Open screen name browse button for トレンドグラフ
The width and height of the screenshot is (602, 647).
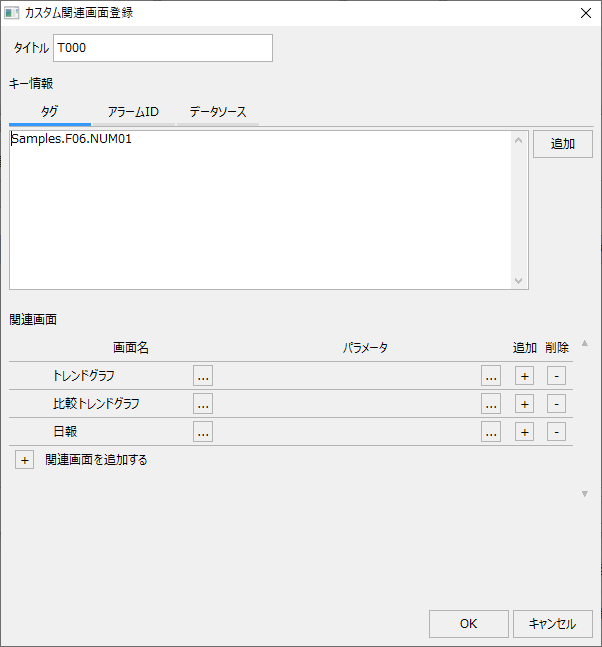pyautogui.click(x=203, y=375)
